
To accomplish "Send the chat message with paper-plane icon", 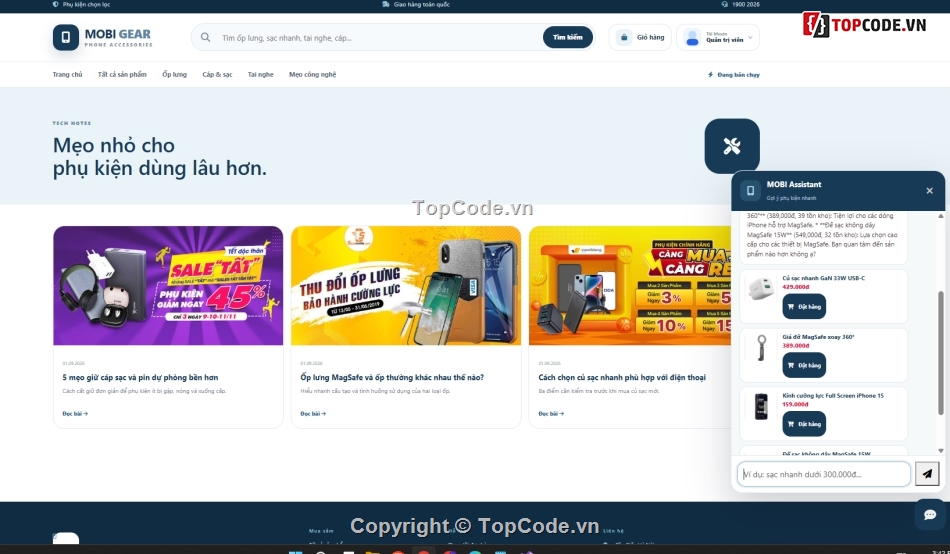I will pyautogui.click(x=927, y=474).
